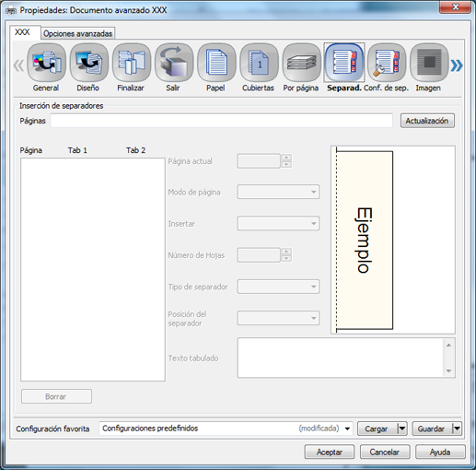This screenshot has width=476, height=470.
Task: Open Conf. de sep. settings icon
Action: (387, 63)
